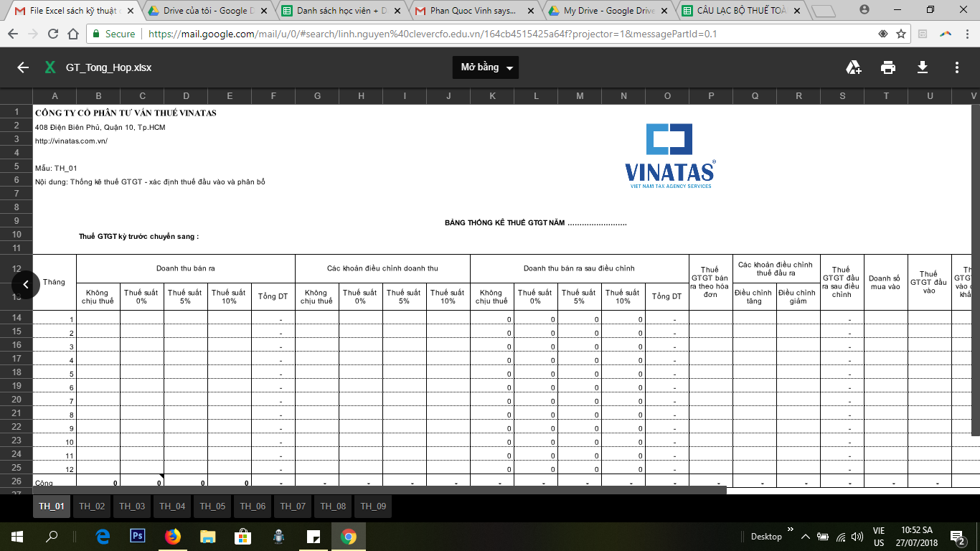Open Windows search in the taskbar

click(x=52, y=536)
